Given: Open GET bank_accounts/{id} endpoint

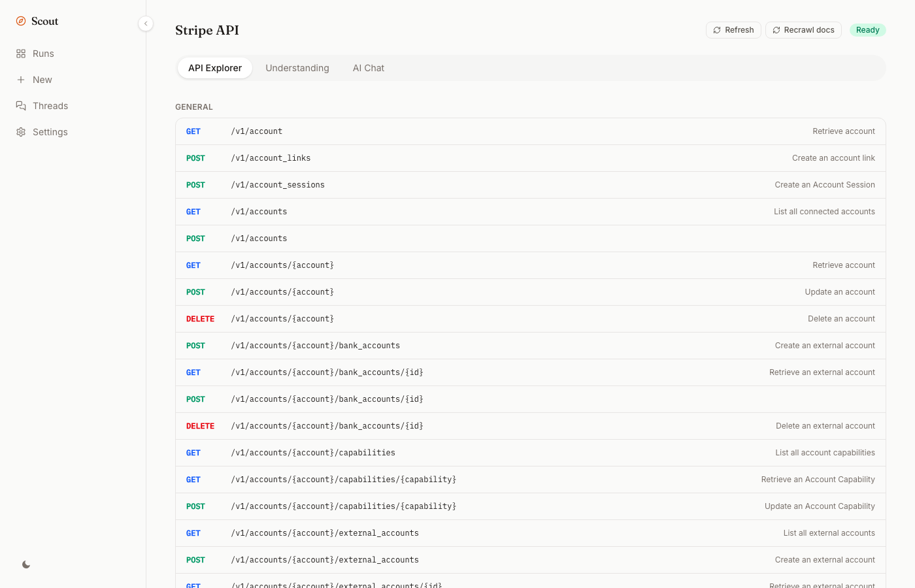Looking at the screenshot, I should click(531, 372).
